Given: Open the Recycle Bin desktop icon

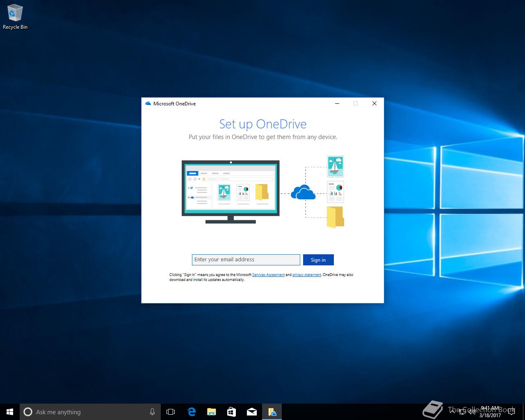Looking at the screenshot, I should click(15, 17).
